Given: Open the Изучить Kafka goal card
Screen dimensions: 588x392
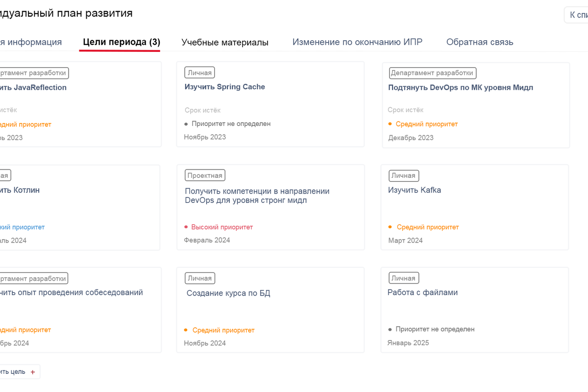Looking at the screenshot, I should pyautogui.click(x=415, y=190).
